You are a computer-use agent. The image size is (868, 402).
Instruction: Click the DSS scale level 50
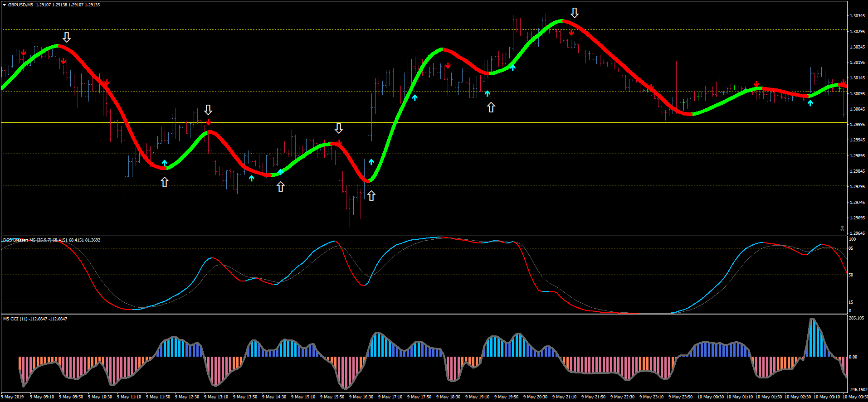[851, 275]
